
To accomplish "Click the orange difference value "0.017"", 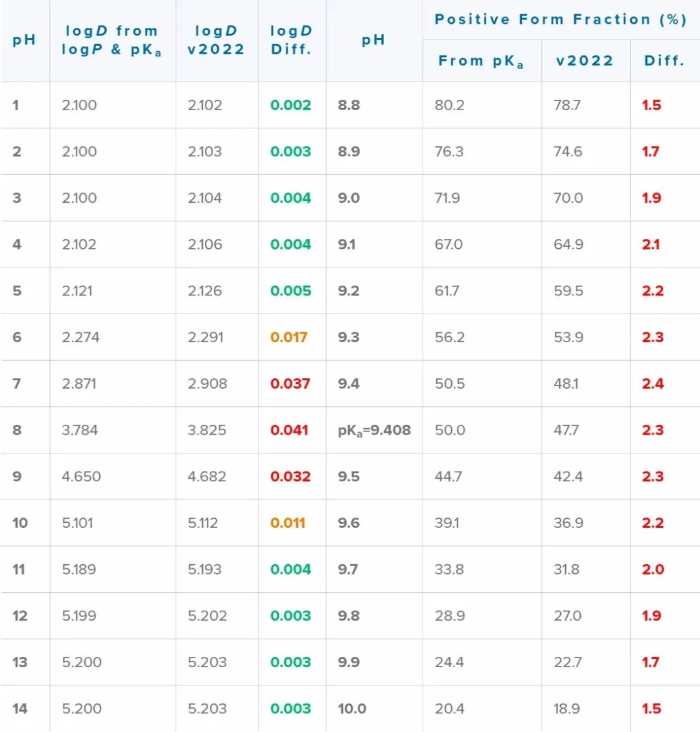I will point(288,337).
